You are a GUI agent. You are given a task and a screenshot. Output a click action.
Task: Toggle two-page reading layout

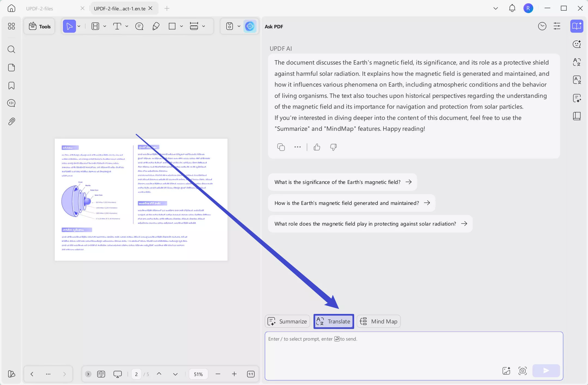pyautogui.click(x=101, y=374)
